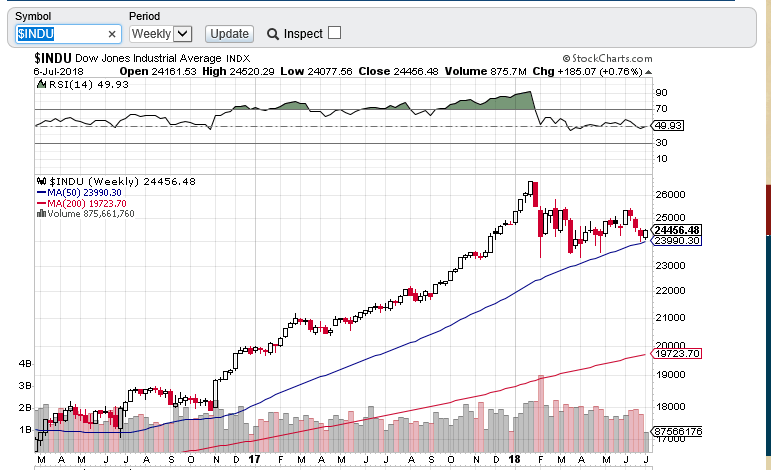
Task: Click the 6-Jul-2018 date label
Action: [x=58, y=72]
